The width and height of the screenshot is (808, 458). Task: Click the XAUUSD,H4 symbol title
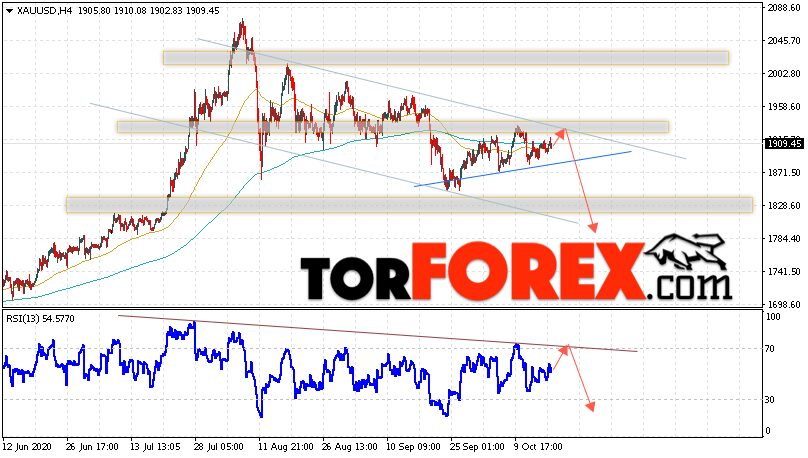44,11
